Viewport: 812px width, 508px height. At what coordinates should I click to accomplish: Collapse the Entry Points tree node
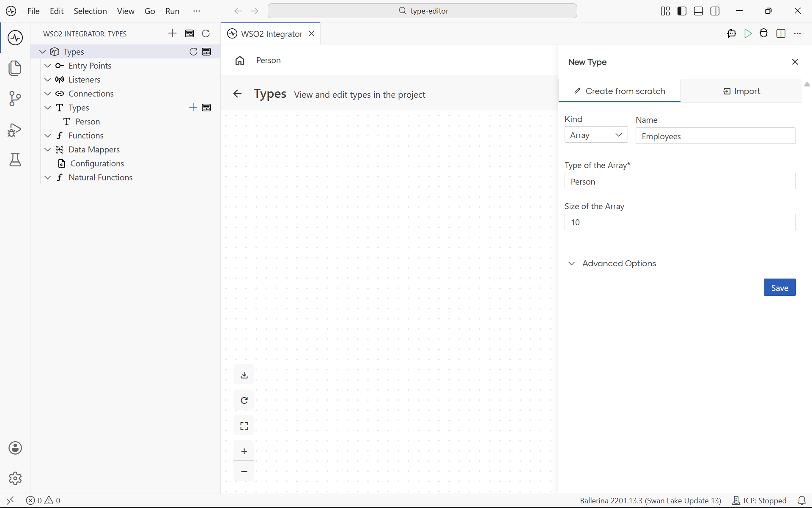tap(48, 66)
